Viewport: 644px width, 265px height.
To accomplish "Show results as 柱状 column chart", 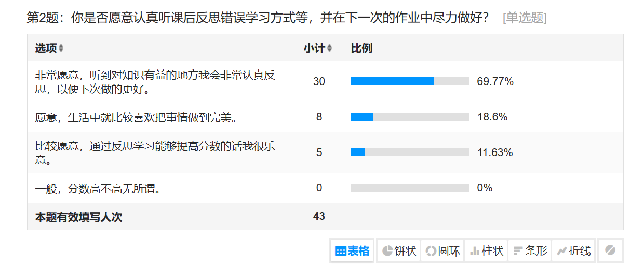I will [486, 251].
